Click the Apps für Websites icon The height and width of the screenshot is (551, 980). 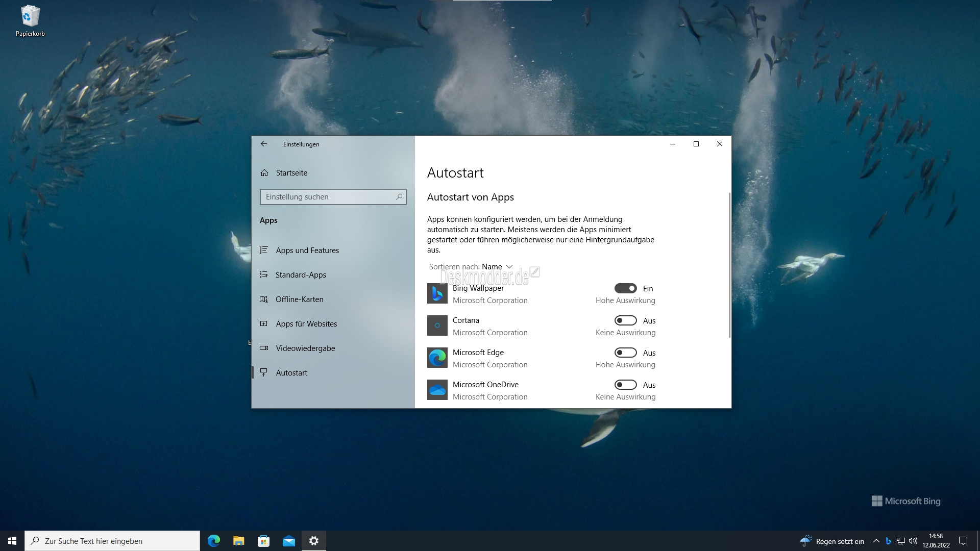click(x=264, y=323)
